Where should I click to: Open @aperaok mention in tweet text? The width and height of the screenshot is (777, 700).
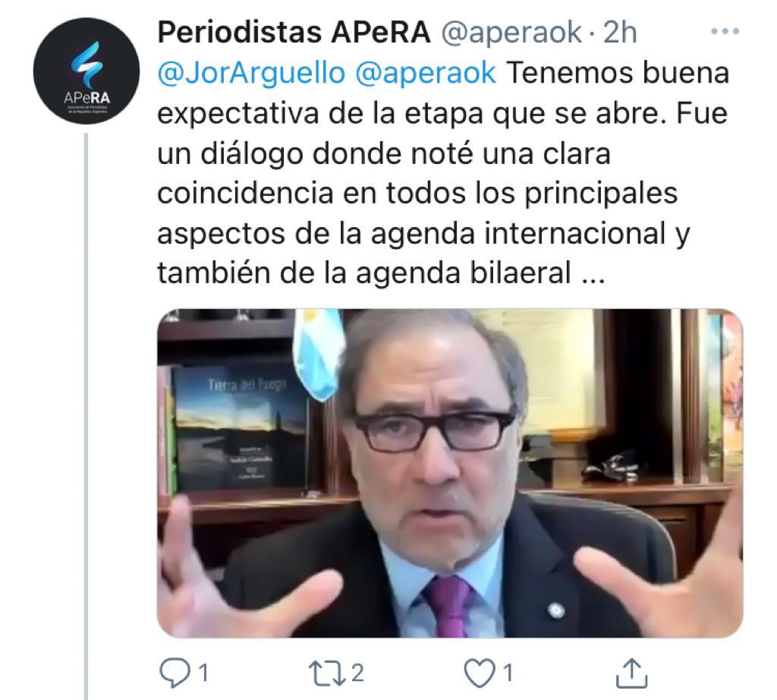pos(426,73)
